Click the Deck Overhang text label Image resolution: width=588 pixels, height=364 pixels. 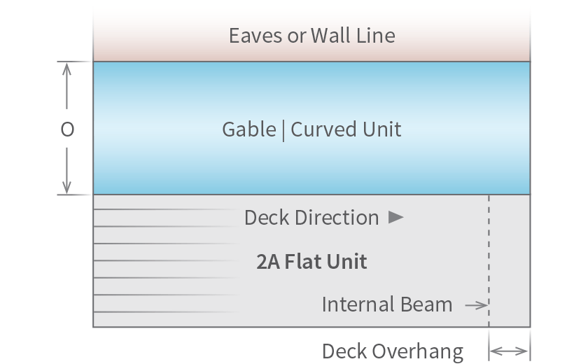393,351
